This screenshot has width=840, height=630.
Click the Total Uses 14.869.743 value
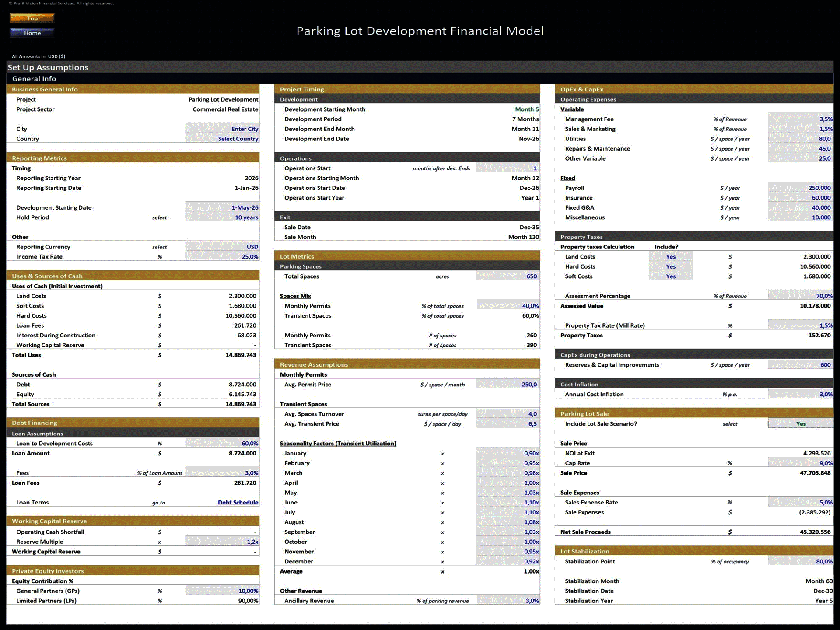pyautogui.click(x=241, y=355)
